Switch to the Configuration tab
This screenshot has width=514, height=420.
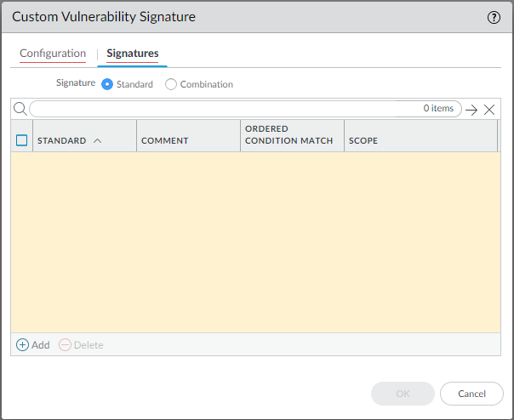(53, 54)
